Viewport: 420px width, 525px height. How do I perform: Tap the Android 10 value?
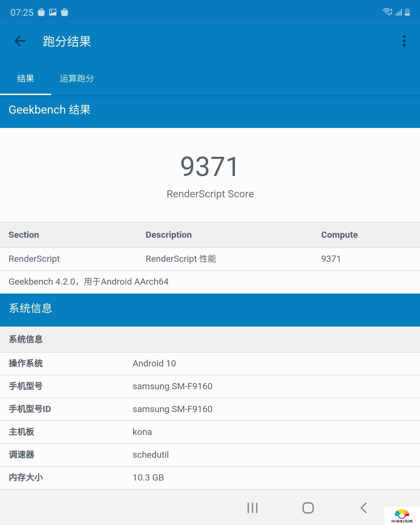tap(154, 363)
